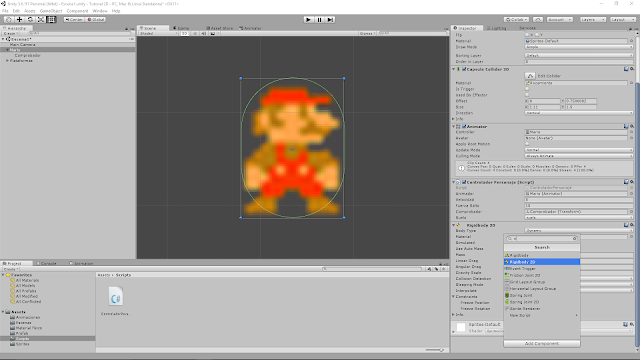Open the Assets menu
The image size is (640, 360).
click(30, 11)
